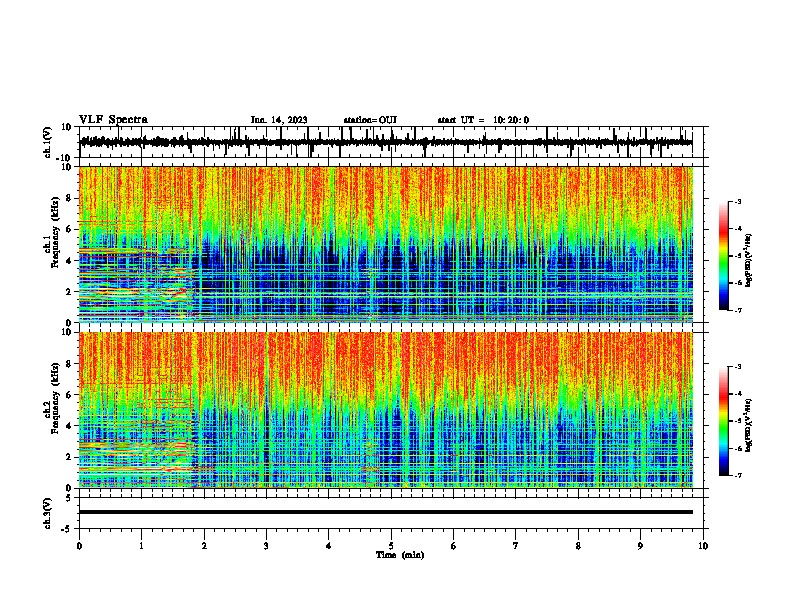Click time tick label "1" on the bottom axis
The width and height of the screenshot is (792, 612).
(141, 546)
